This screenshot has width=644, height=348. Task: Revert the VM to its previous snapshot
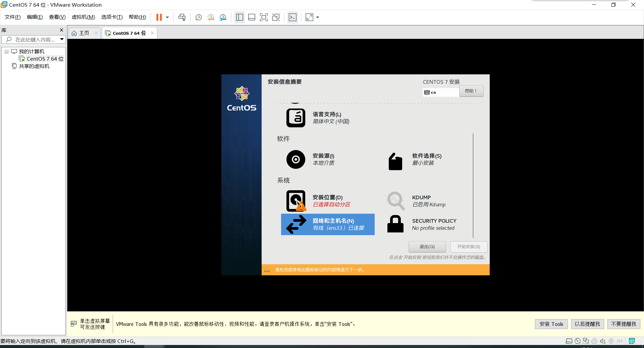[211, 17]
